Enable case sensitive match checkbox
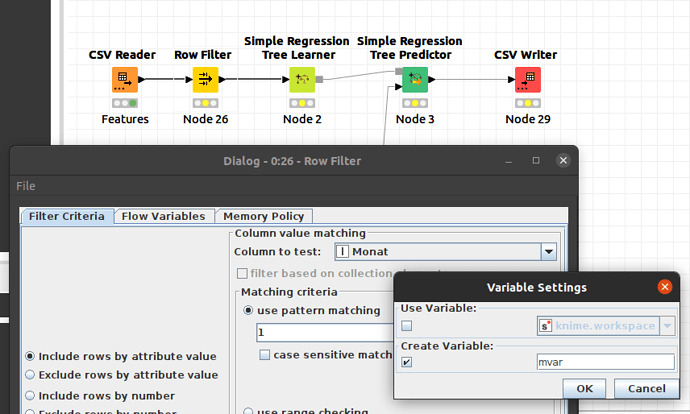The height and width of the screenshot is (414, 690). 264,355
